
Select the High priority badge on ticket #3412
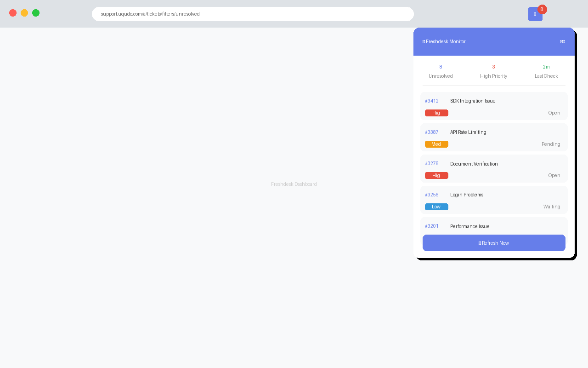point(436,113)
